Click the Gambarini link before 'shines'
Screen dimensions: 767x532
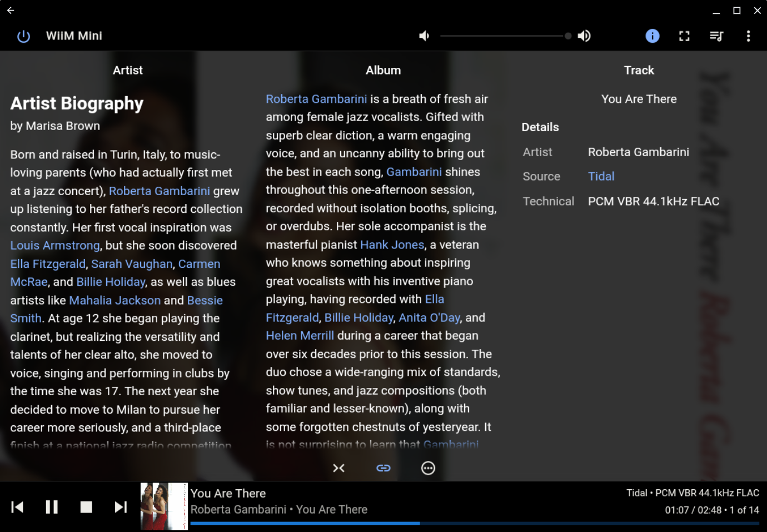click(x=414, y=172)
